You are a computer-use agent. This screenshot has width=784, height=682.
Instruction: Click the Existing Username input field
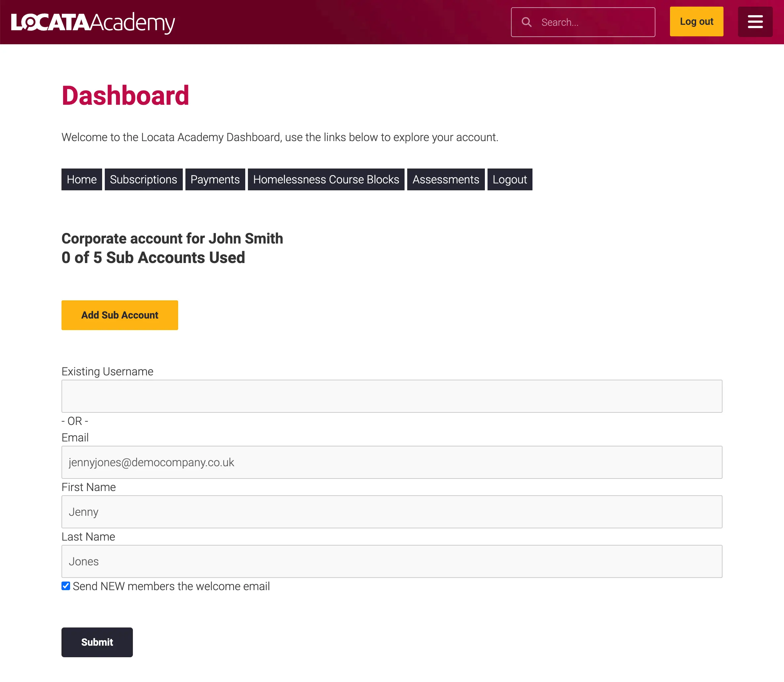392,396
